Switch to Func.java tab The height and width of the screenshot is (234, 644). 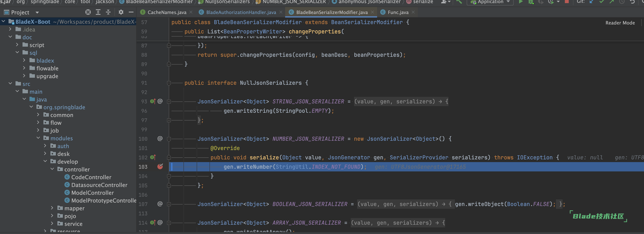click(x=398, y=12)
